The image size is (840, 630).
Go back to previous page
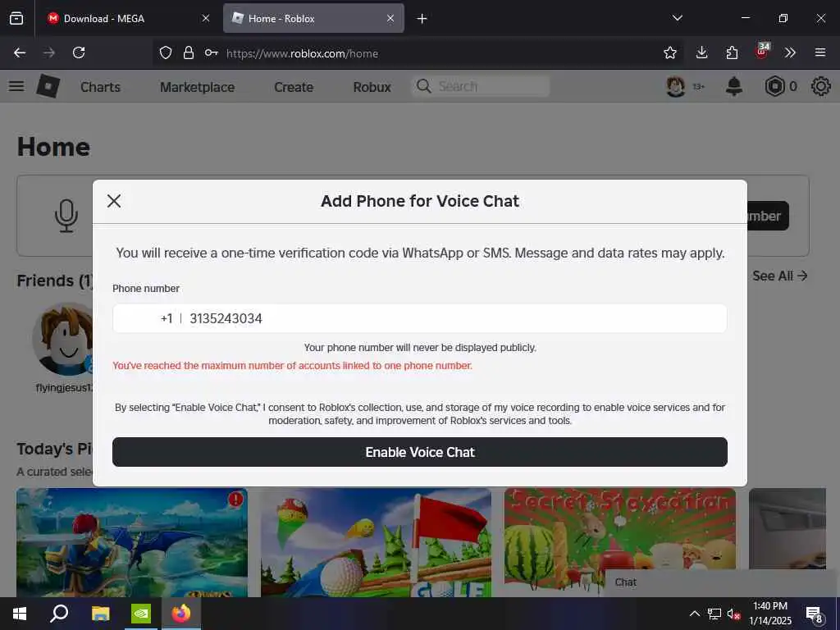click(x=20, y=52)
